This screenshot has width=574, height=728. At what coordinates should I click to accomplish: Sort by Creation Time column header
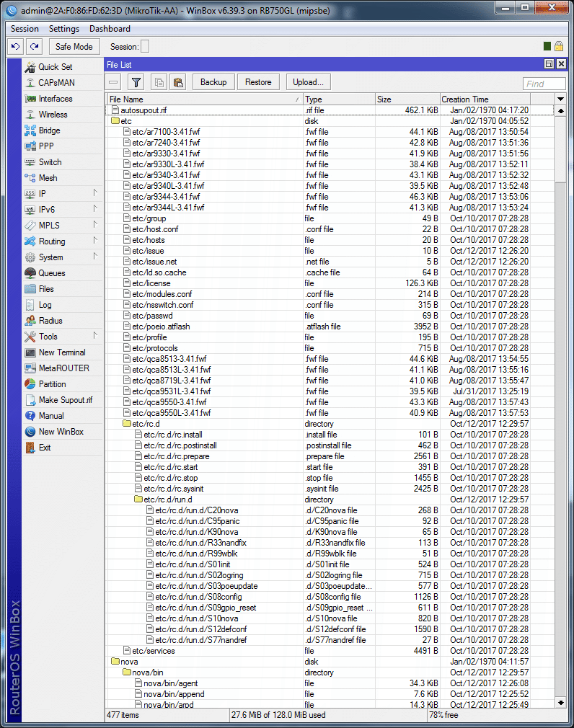(x=485, y=99)
